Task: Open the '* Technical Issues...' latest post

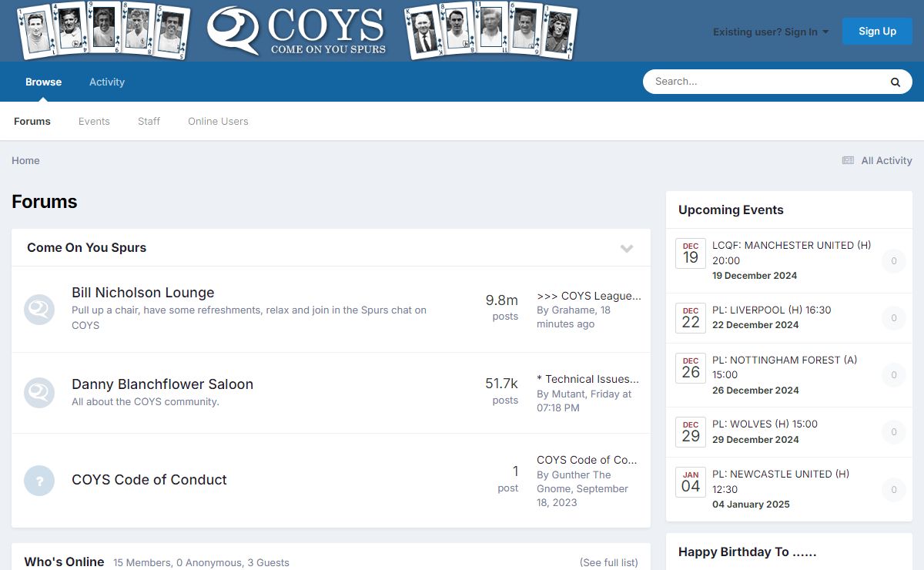Action: [588, 379]
